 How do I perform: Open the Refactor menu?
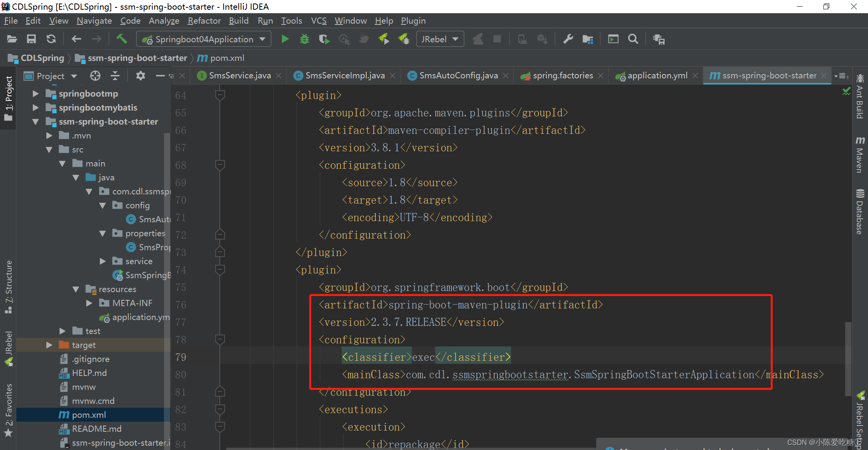click(204, 21)
